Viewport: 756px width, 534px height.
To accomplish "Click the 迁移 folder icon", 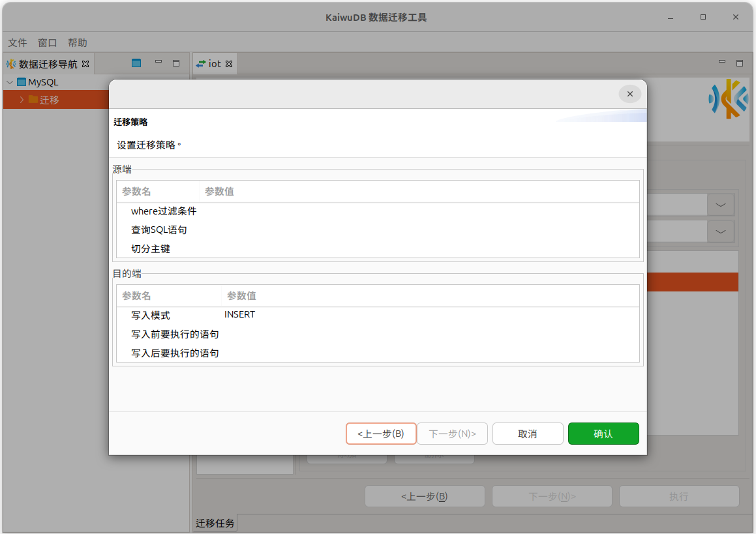I will click(x=33, y=100).
